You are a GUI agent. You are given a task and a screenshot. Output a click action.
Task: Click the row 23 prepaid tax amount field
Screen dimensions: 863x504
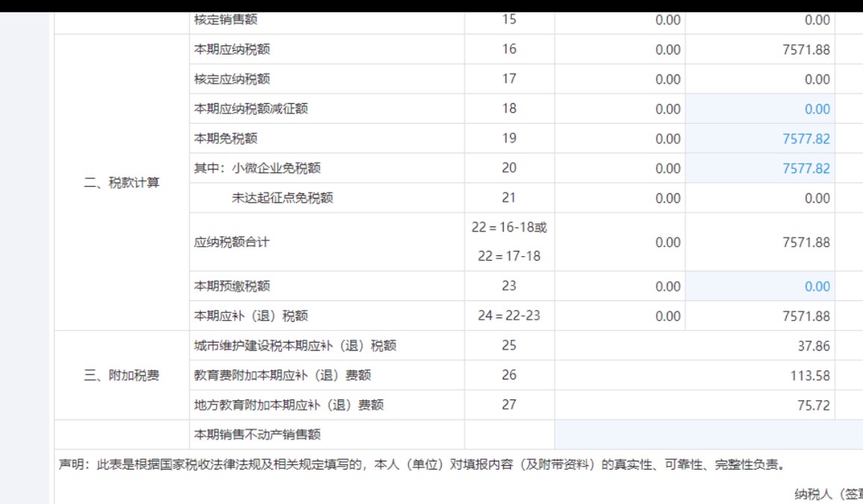tap(760, 286)
